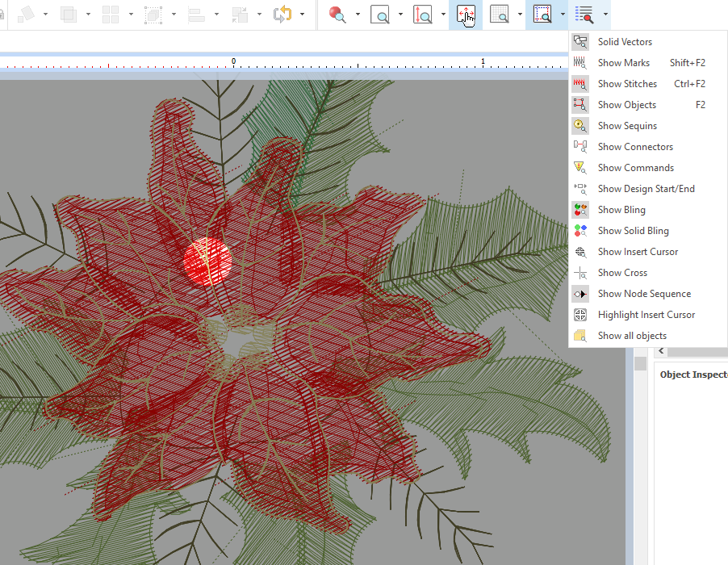
Task: Choose Show Design Start/End menu entry
Action: tap(647, 189)
